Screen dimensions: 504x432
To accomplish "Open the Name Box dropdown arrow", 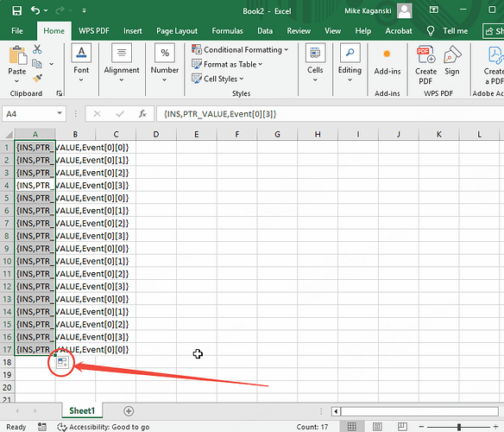I will point(60,113).
